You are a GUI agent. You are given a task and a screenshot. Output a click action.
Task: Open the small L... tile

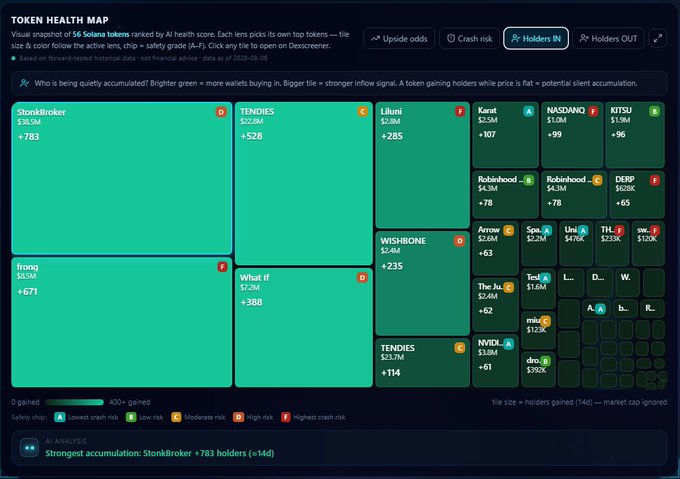[x=571, y=283]
